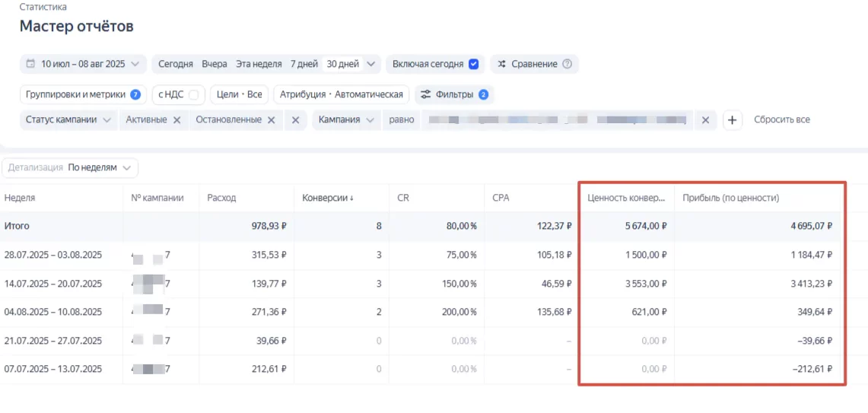
Task: Select the Вчера period preset
Action: point(215,64)
